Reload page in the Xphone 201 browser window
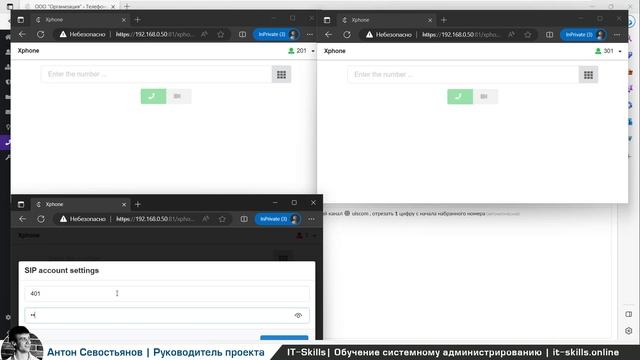The image size is (640, 360). click(40, 35)
